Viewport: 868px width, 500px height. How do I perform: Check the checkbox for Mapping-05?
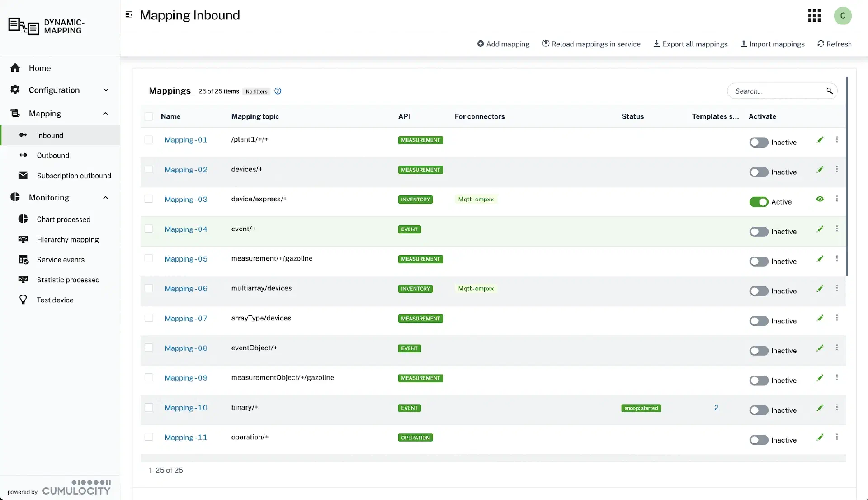(x=149, y=258)
